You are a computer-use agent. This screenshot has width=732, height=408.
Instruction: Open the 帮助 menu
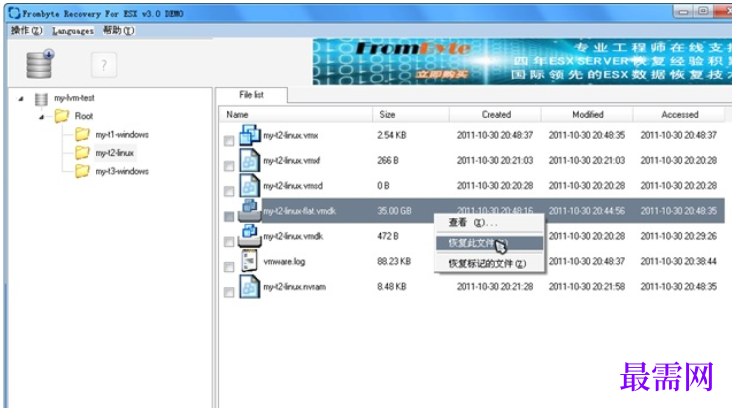[119, 30]
